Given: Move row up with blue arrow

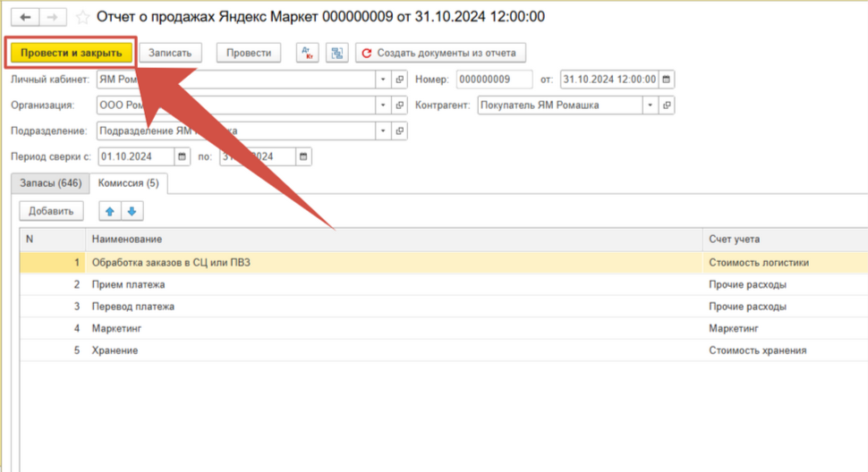Looking at the screenshot, I should [111, 211].
